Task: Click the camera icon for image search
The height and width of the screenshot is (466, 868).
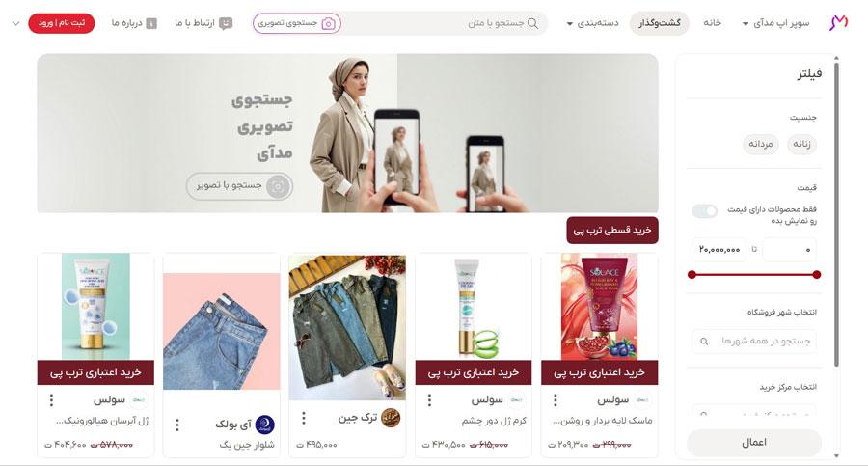Action: click(328, 23)
